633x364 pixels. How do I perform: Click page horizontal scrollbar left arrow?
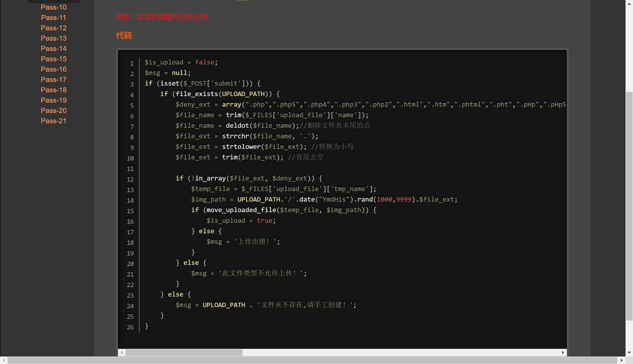pyautogui.click(x=4, y=360)
